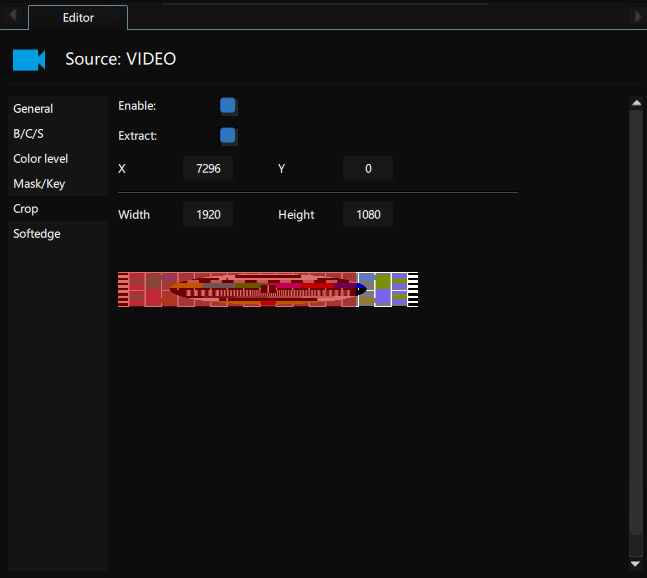The height and width of the screenshot is (578, 647).
Task: Click the left tab scroll arrow
Action: [13, 16]
